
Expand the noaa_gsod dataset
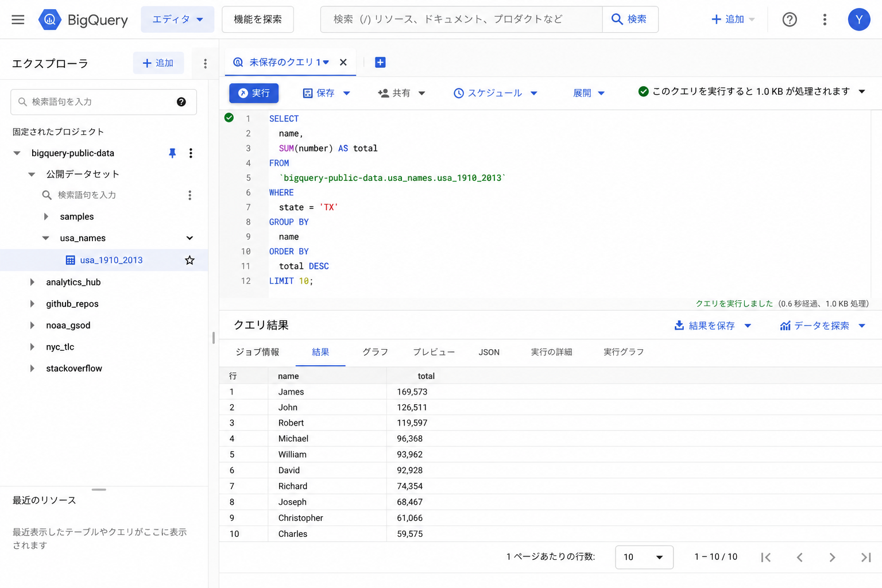[x=32, y=326]
